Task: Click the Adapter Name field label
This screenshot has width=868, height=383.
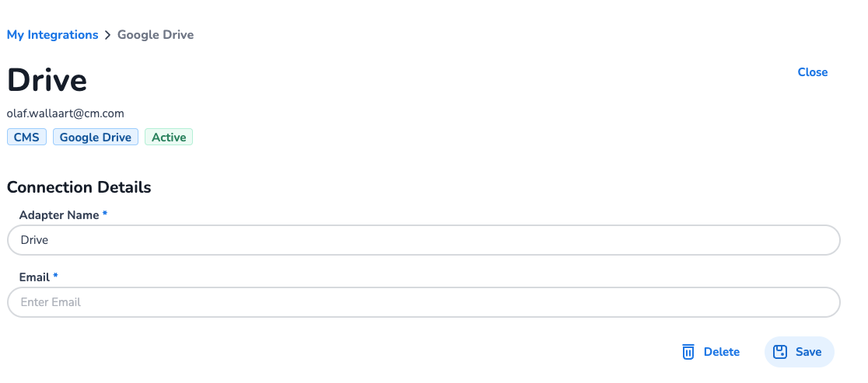Action: pos(58,215)
